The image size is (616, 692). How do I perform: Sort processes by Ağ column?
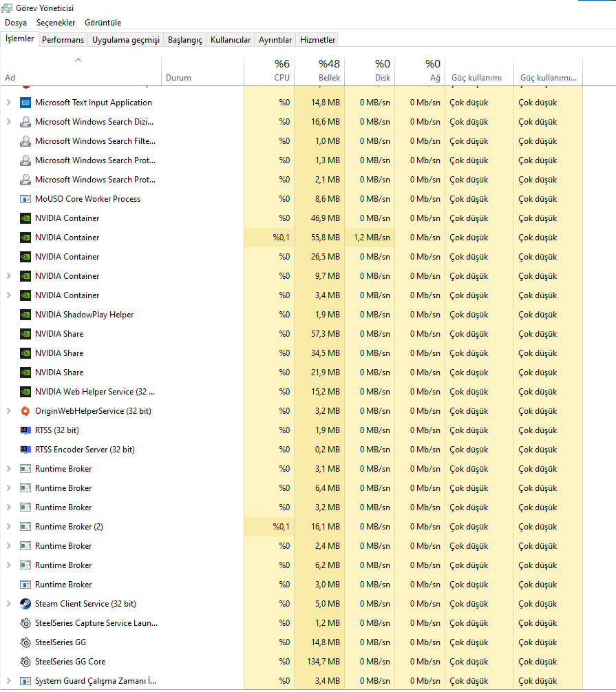tap(420, 71)
